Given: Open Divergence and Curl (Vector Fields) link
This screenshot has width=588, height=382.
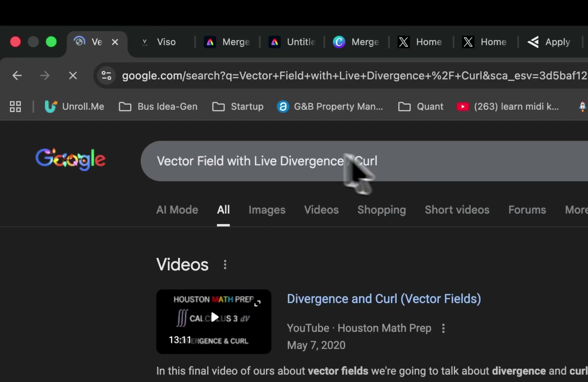Looking at the screenshot, I should [x=384, y=299].
